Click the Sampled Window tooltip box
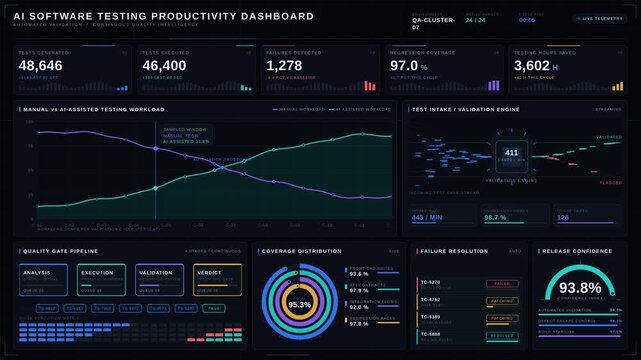 coord(186,135)
